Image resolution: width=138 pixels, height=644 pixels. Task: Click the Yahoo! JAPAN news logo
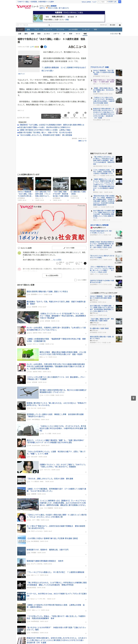pos(27,7)
